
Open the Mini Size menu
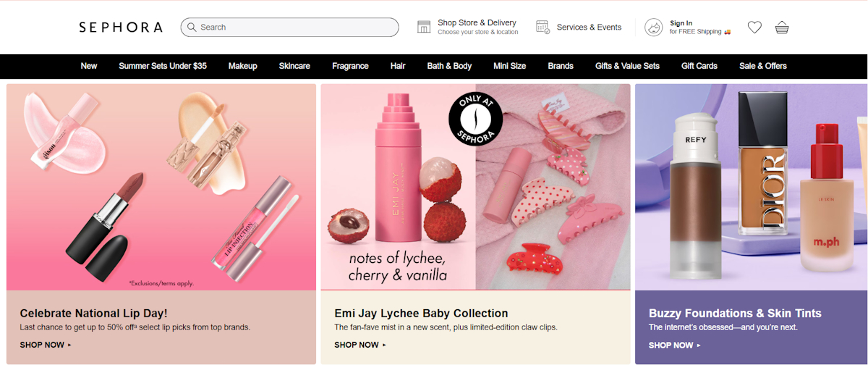coord(510,66)
